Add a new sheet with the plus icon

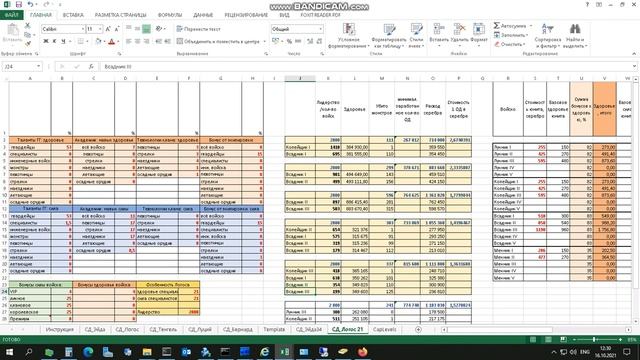(418, 329)
